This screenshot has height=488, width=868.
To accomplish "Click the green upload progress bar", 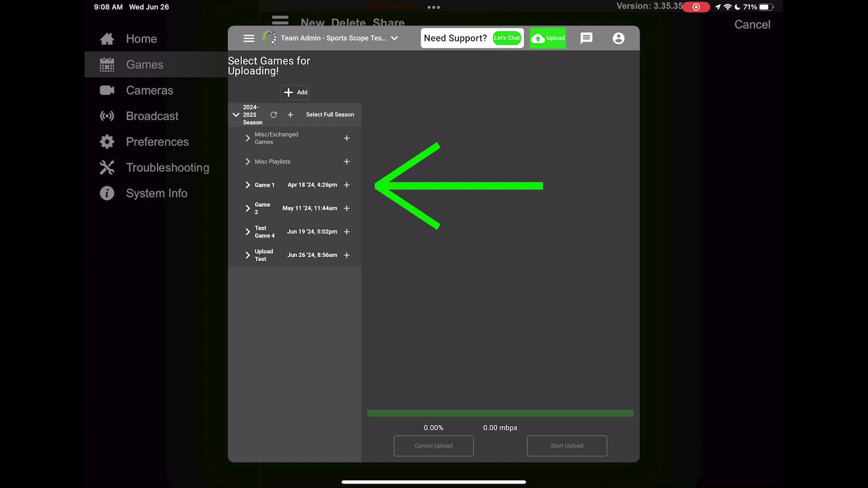I will coord(500,413).
